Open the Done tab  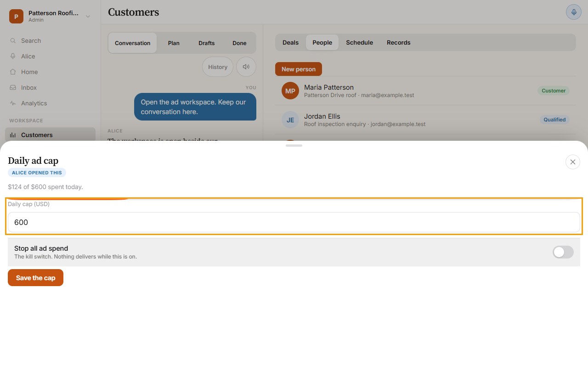pyautogui.click(x=239, y=43)
